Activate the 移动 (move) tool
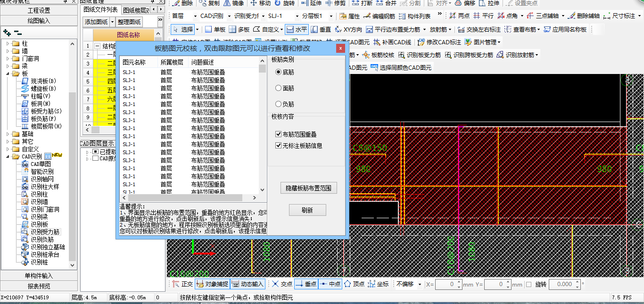 point(260,3)
